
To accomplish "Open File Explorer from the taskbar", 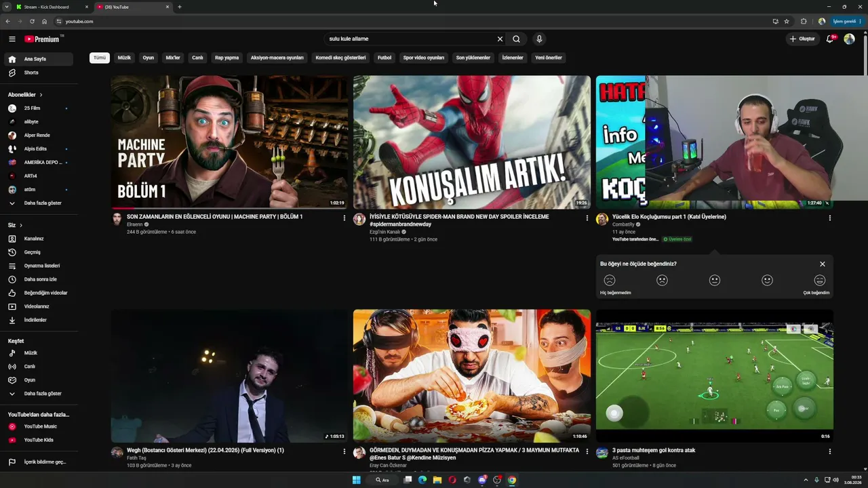I will pyautogui.click(x=437, y=480).
